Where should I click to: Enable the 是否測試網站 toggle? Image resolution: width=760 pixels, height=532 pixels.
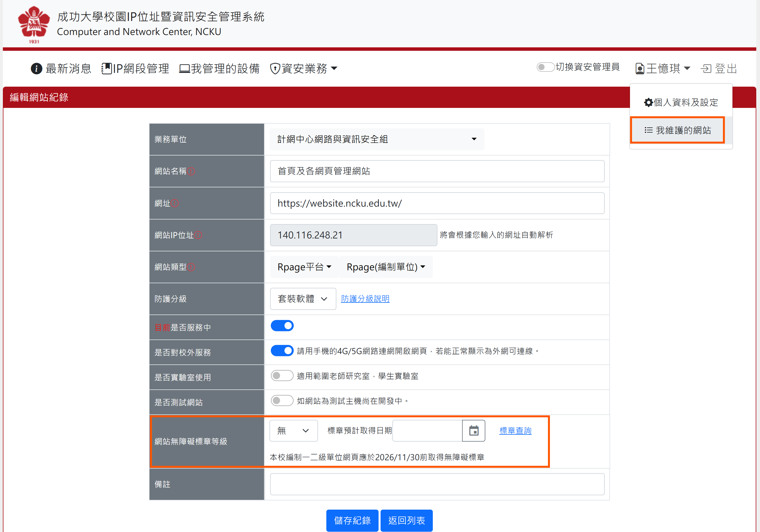tap(282, 400)
